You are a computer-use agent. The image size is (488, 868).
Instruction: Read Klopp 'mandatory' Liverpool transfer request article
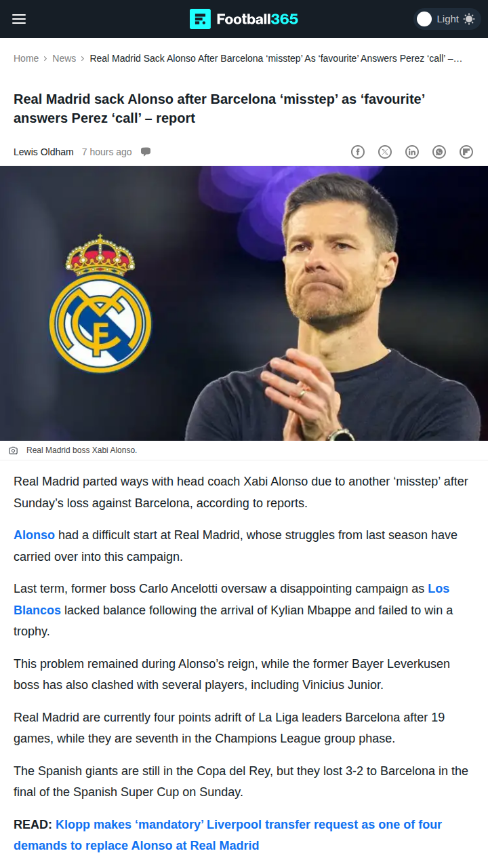pyautogui.click(x=228, y=835)
